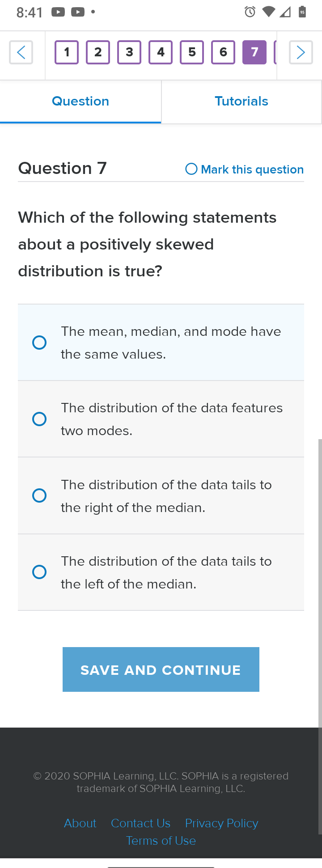
Task: Click SAVE AND CONTINUE button
Action: [x=161, y=669]
